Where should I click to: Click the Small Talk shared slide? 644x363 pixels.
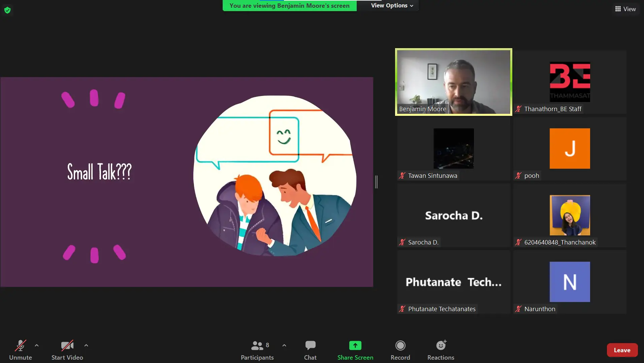point(187,182)
